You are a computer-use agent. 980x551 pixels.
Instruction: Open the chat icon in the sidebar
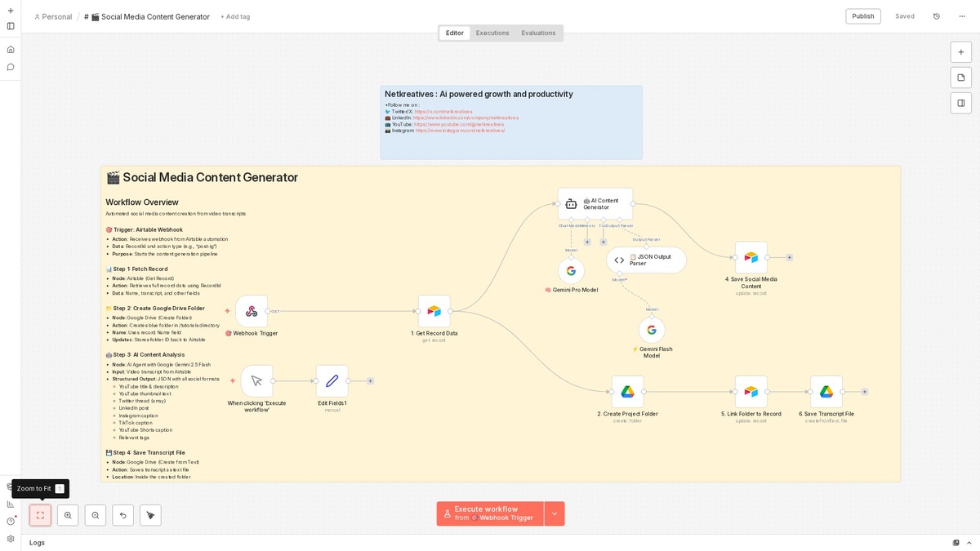pos(11,67)
